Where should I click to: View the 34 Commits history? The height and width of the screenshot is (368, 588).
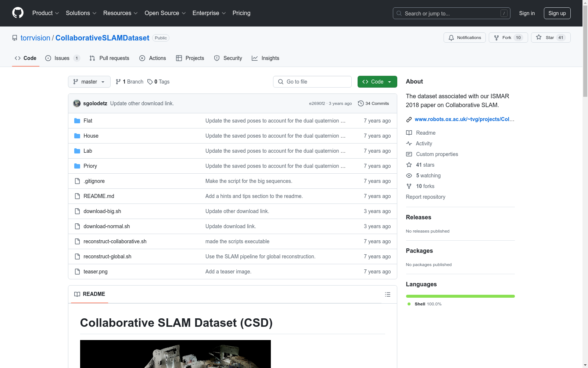coord(373,103)
